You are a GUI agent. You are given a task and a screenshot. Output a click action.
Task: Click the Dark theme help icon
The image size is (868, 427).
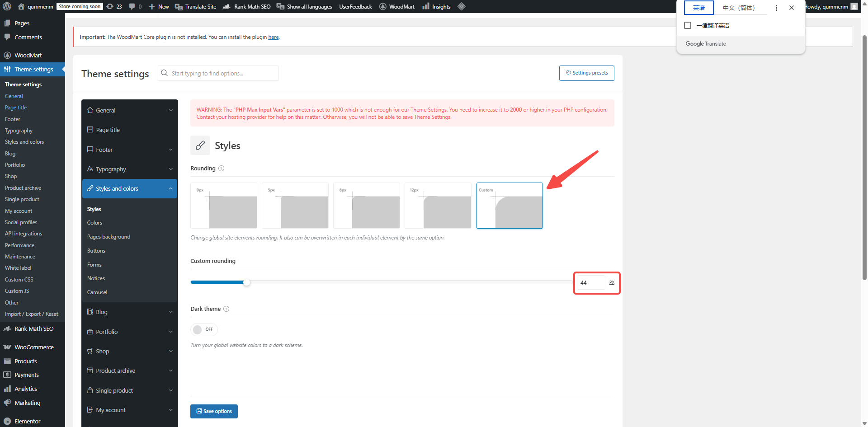[226, 309]
